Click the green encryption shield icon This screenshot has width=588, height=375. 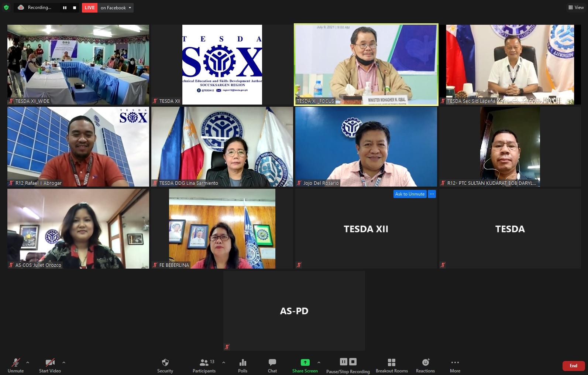pyautogui.click(x=6, y=7)
